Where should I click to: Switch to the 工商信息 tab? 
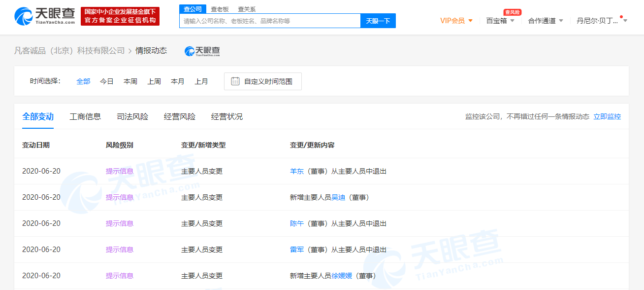[85, 117]
